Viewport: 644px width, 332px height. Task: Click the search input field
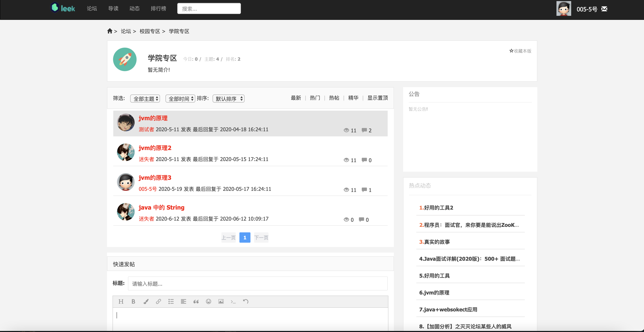coord(209,8)
